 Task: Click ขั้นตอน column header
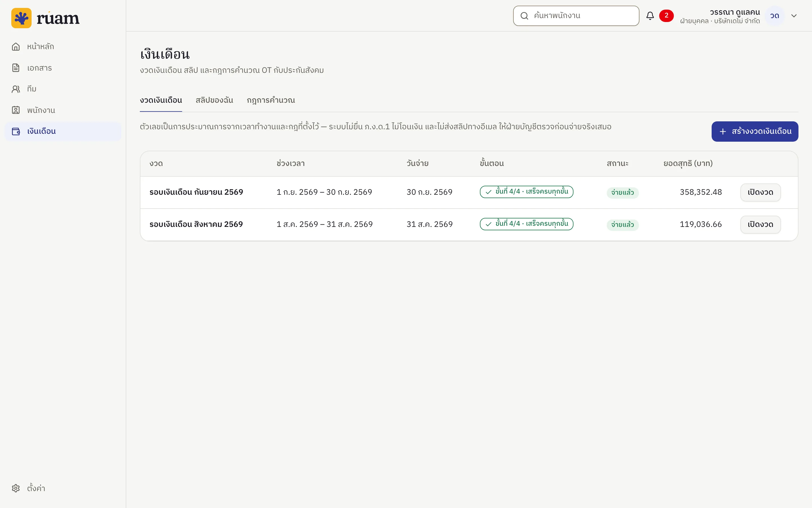point(492,164)
